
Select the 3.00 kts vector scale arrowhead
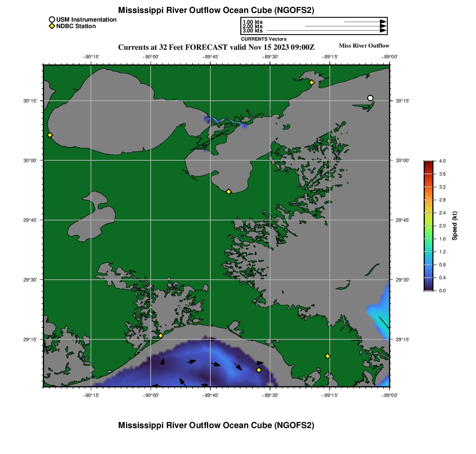383,31
